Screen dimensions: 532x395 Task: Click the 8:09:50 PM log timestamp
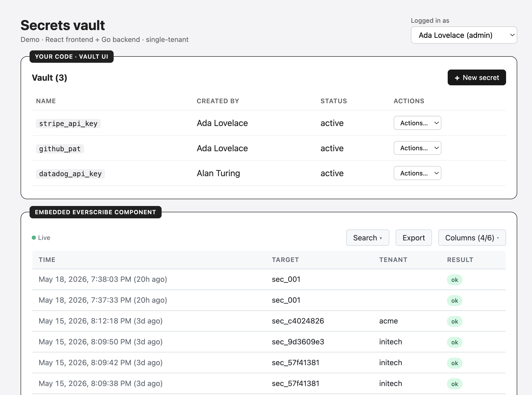pyautogui.click(x=101, y=342)
